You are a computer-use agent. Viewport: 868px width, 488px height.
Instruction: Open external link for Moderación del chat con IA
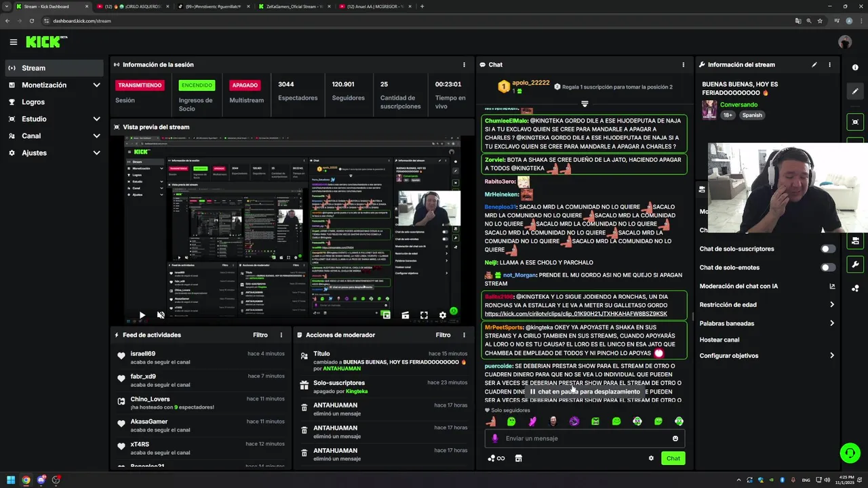[832, 286]
